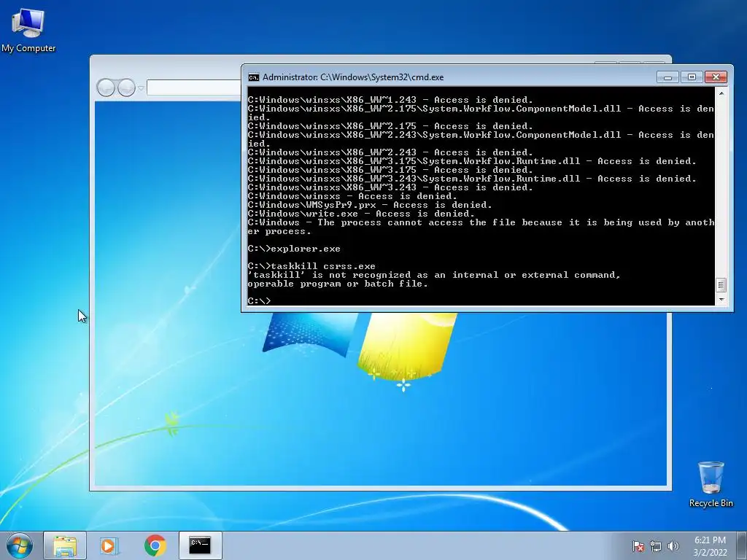Open Google Chrome from the taskbar
The width and height of the screenshot is (747, 560).
pos(155,545)
